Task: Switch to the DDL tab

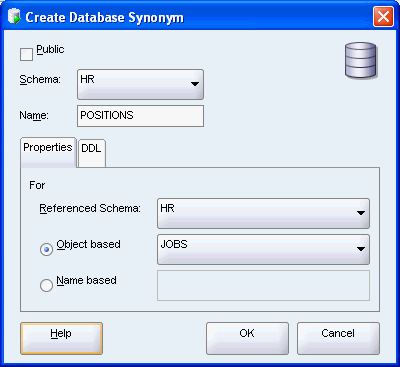Action: click(92, 153)
